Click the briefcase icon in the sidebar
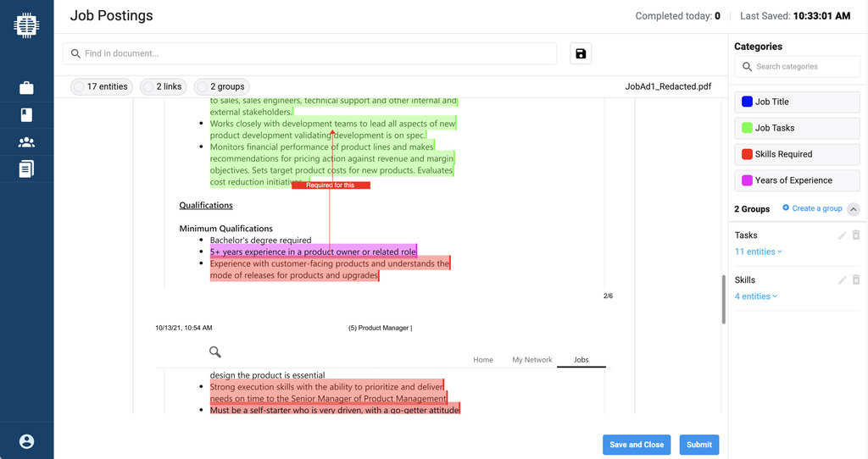 pyautogui.click(x=26, y=88)
